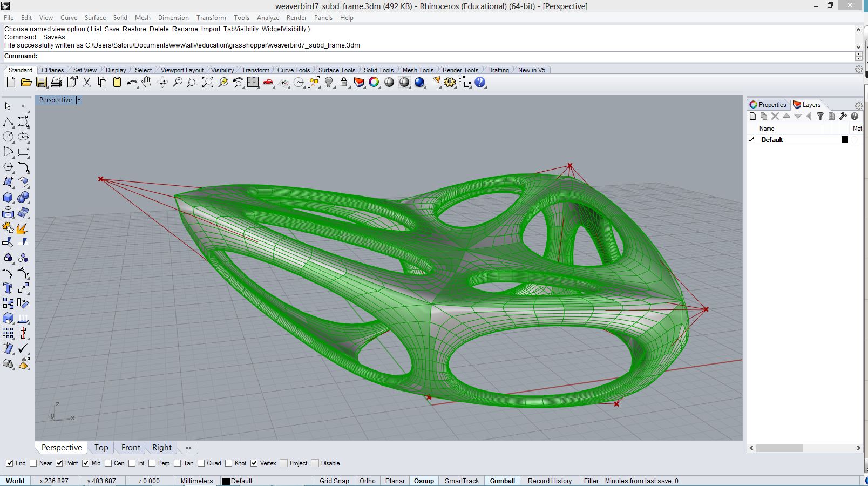
Task: Open Options with the gear toolbar icon
Action: click(x=450, y=83)
